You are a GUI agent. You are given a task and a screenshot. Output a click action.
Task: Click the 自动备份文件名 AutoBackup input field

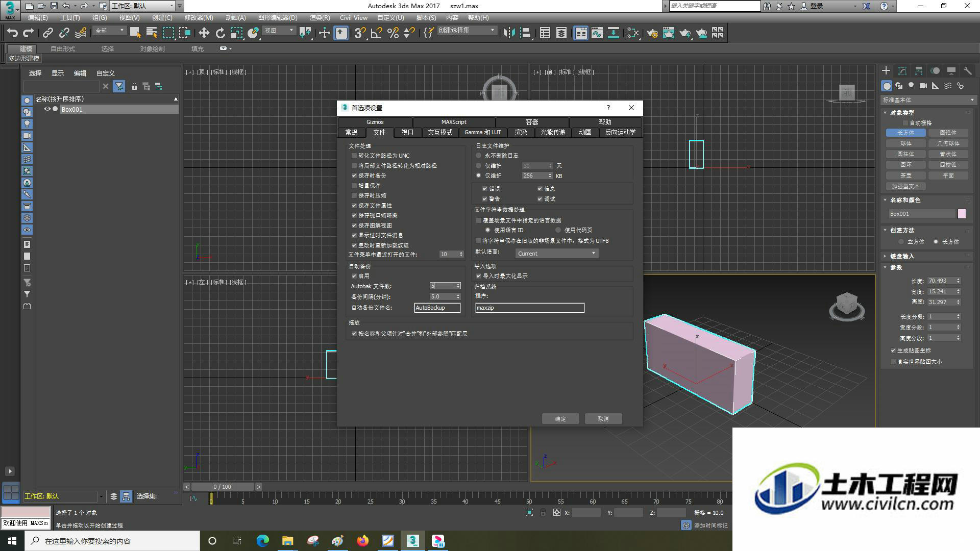(x=437, y=308)
